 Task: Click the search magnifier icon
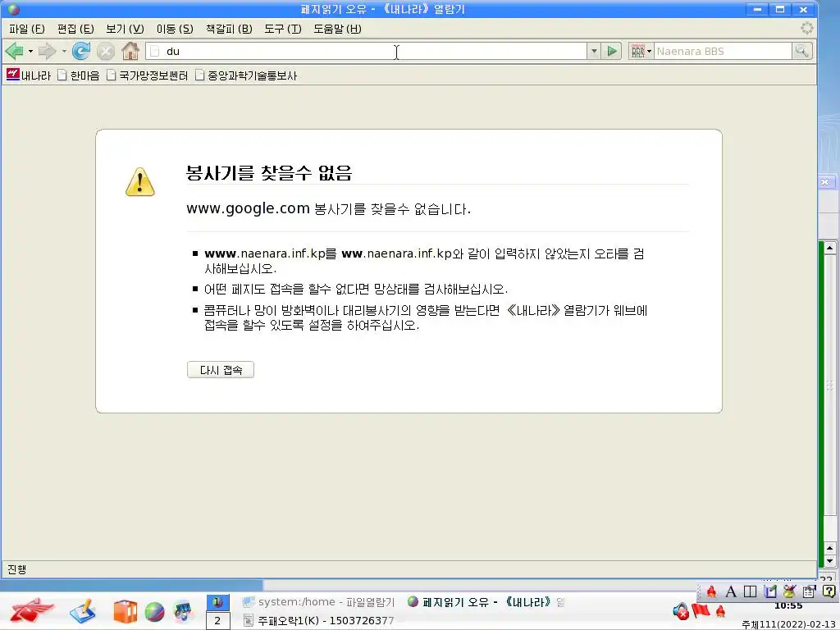click(x=801, y=52)
